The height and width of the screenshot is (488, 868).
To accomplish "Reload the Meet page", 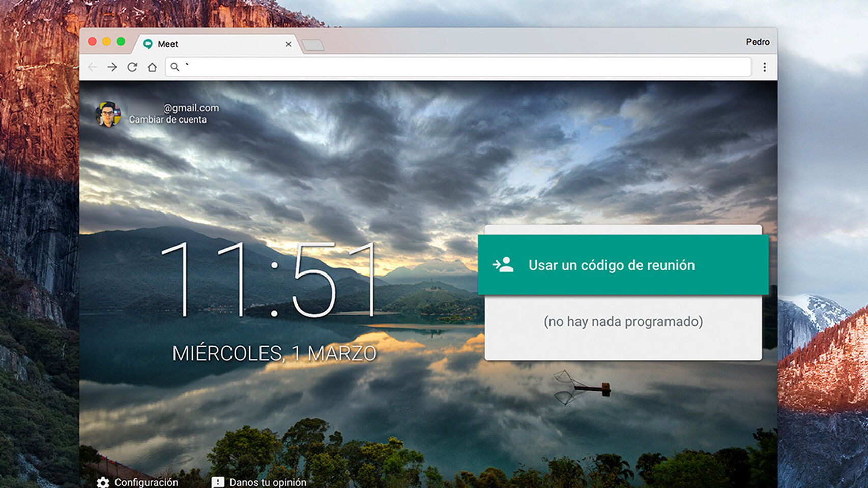I will (132, 67).
